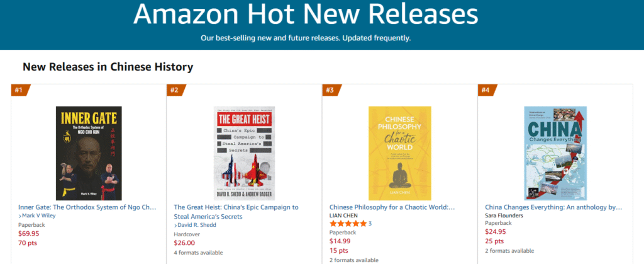Click the #3 rank badge
644x264 pixels.
(x=330, y=90)
